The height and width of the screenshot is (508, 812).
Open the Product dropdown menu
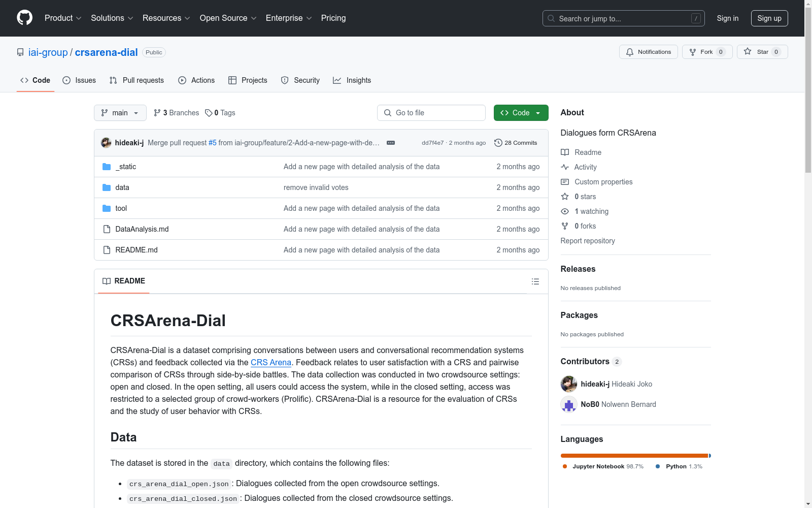(63, 18)
